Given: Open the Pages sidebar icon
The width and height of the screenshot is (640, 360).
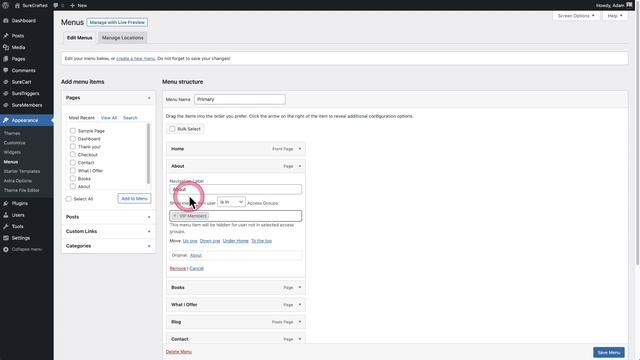Looking at the screenshot, I should click(x=6, y=59).
